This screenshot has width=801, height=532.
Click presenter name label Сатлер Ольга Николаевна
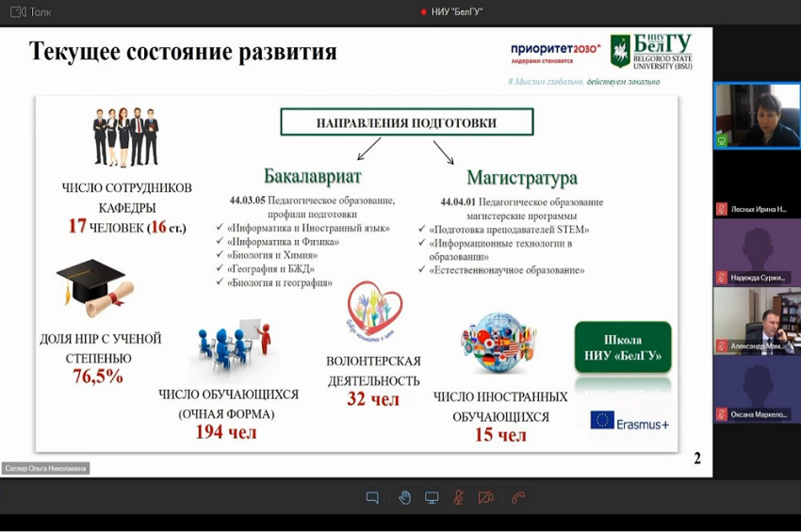click(x=46, y=468)
